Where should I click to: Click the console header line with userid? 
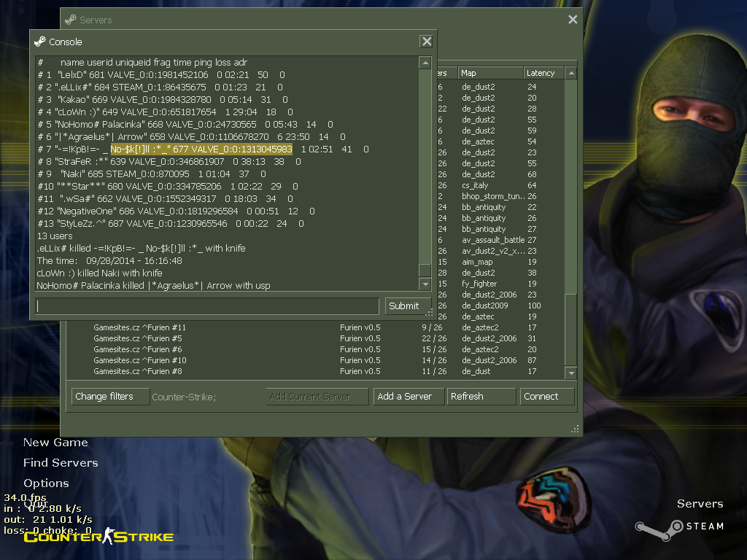[x=142, y=63]
